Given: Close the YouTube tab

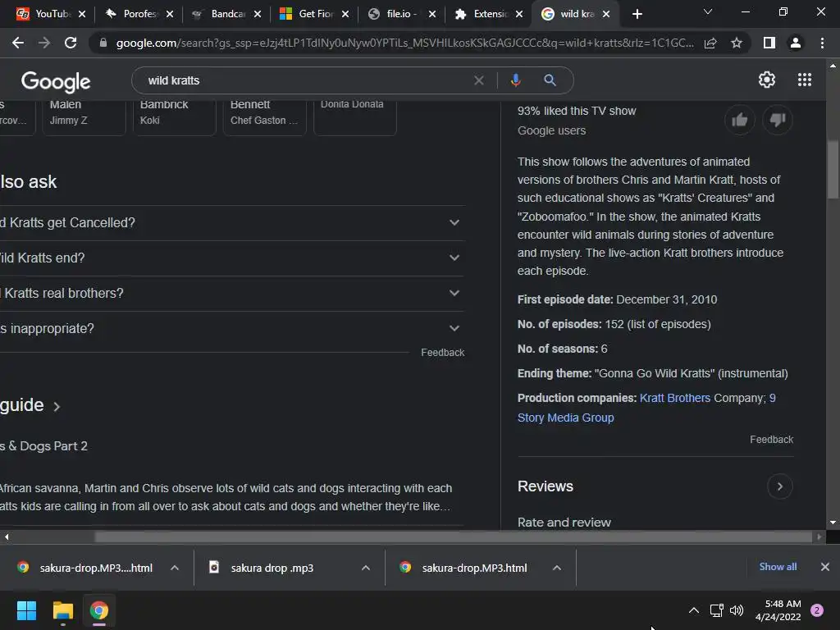Looking at the screenshot, I should coord(82,14).
